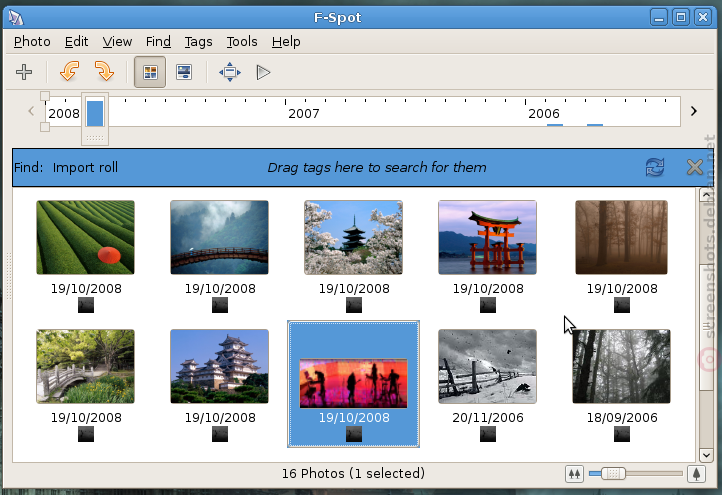Click the Import photos plus icon
722x495 pixels.
[24, 72]
